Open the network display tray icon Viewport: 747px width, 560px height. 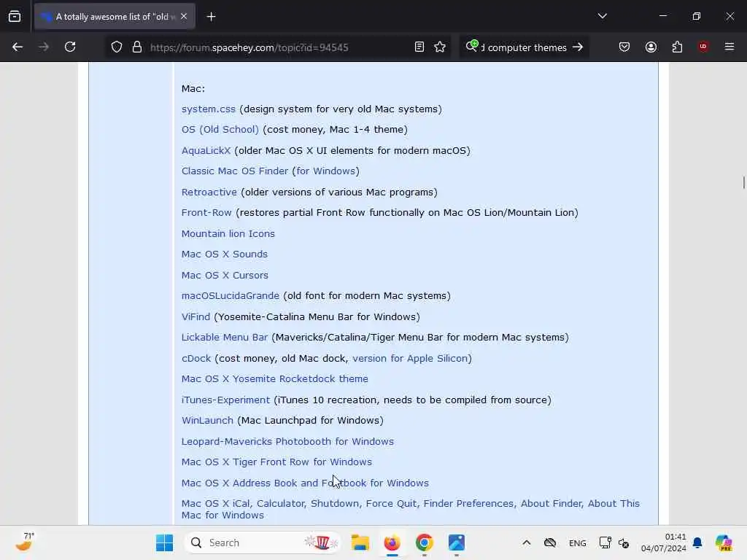pyautogui.click(x=605, y=542)
